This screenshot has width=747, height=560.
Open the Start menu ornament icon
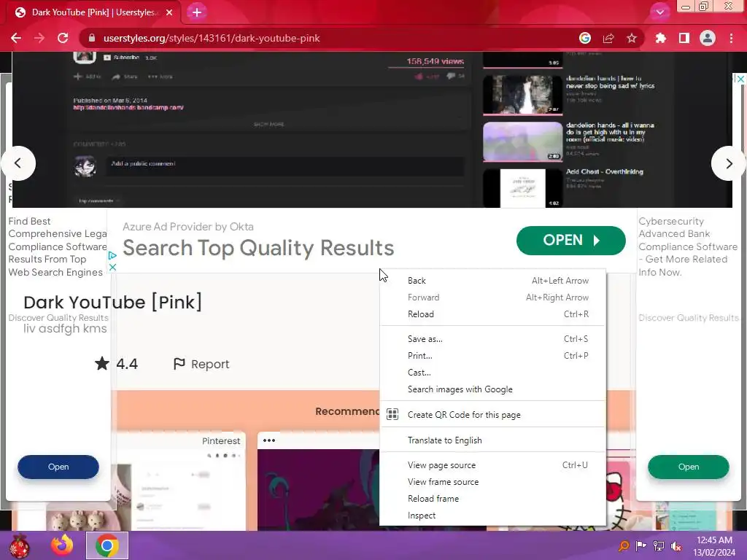pyautogui.click(x=20, y=545)
